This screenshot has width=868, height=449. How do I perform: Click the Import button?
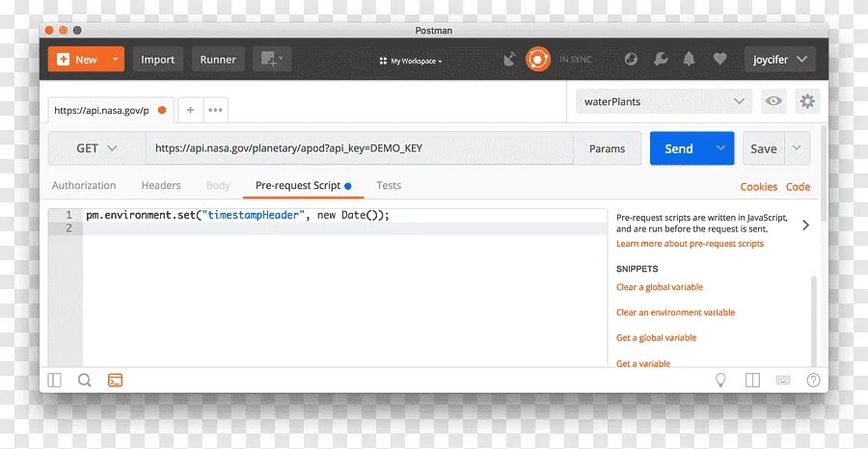(x=158, y=59)
